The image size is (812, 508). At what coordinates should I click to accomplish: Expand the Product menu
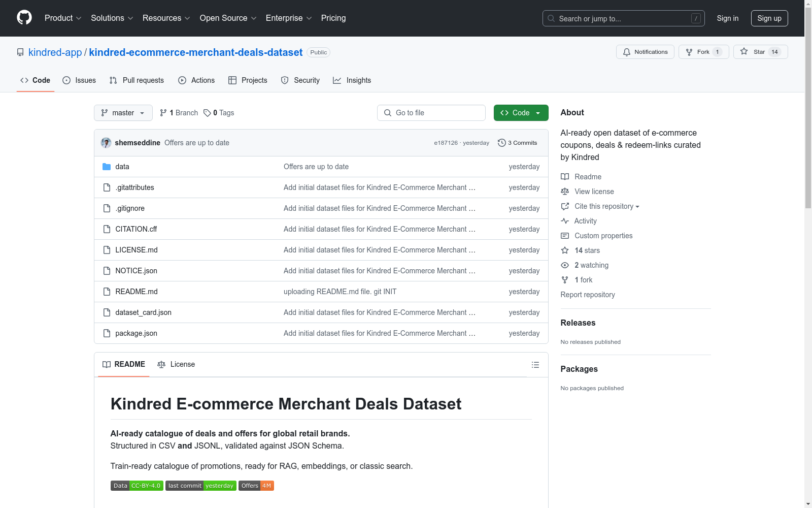(x=63, y=18)
